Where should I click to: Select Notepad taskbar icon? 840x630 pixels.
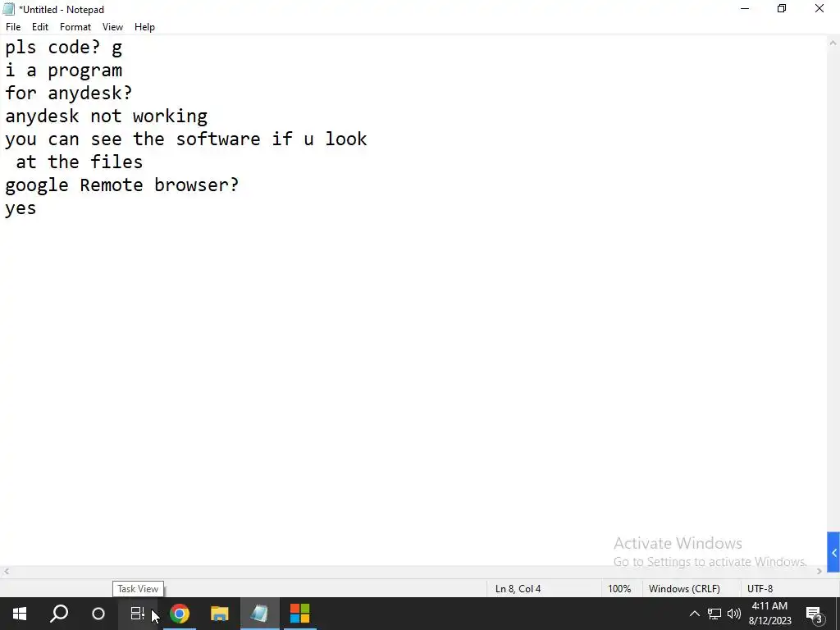pyautogui.click(x=260, y=614)
